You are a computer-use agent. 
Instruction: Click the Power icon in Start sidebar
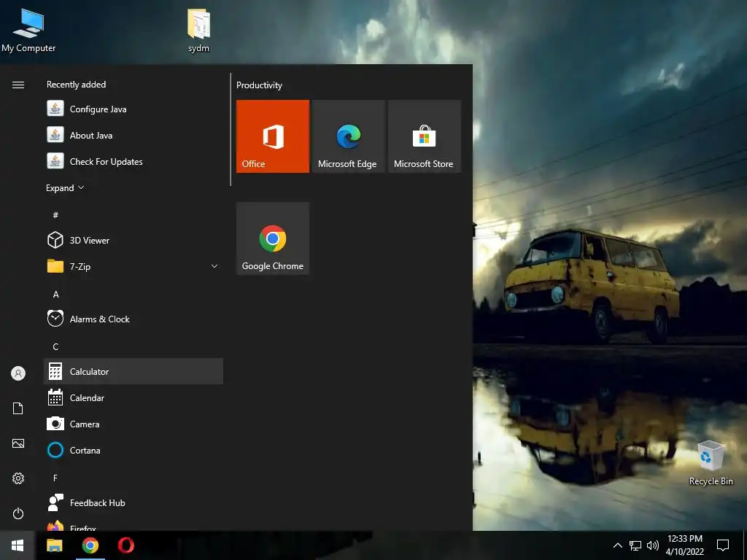point(18,513)
